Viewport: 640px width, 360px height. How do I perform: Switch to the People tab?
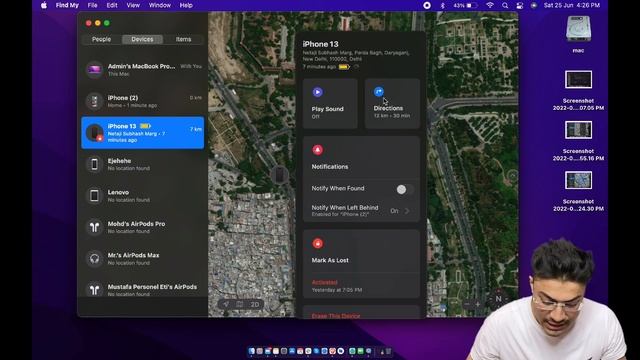(101, 39)
